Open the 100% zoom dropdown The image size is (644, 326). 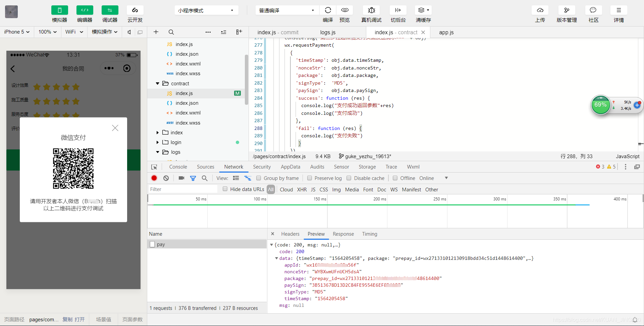click(47, 32)
